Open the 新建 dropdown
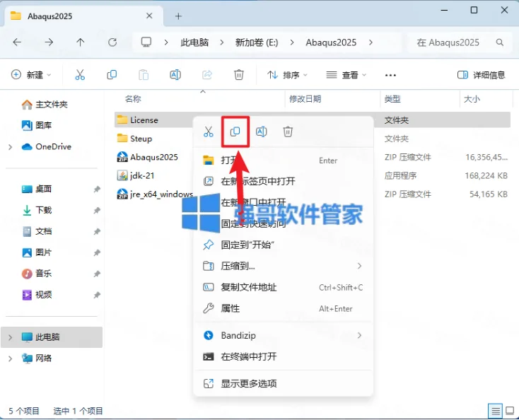Image resolution: width=519 pixels, height=420 pixels. click(x=31, y=75)
